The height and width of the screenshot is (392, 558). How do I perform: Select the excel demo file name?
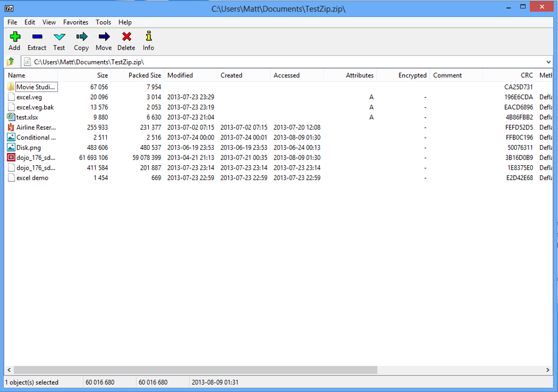point(32,178)
